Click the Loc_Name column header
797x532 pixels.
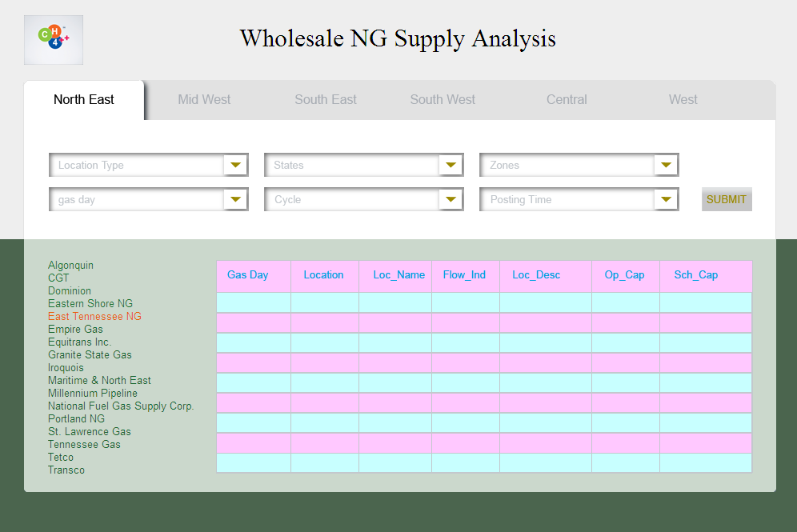395,276
